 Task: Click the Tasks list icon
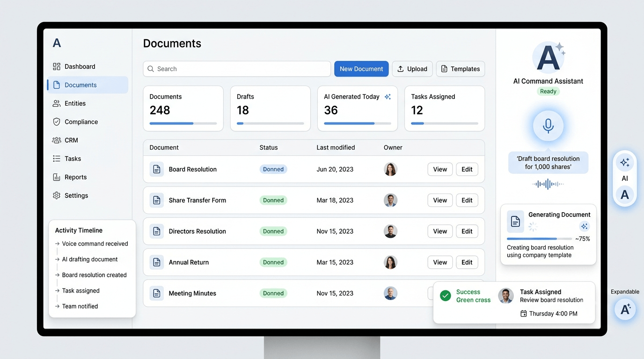pyautogui.click(x=57, y=158)
